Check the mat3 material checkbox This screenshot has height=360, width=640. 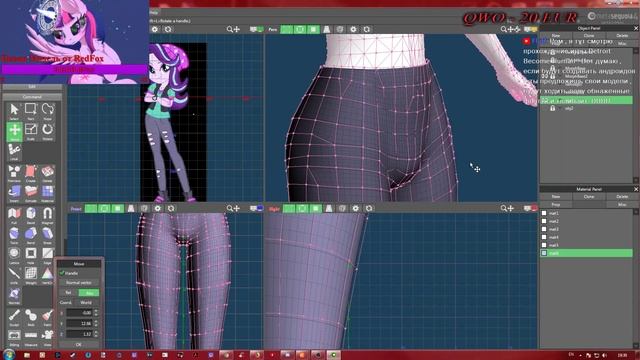click(544, 229)
